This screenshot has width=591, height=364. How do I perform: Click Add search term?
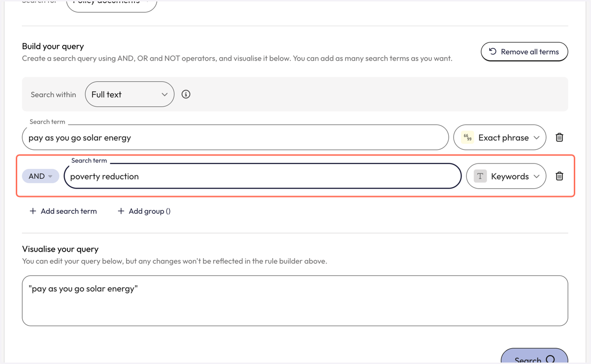63,211
